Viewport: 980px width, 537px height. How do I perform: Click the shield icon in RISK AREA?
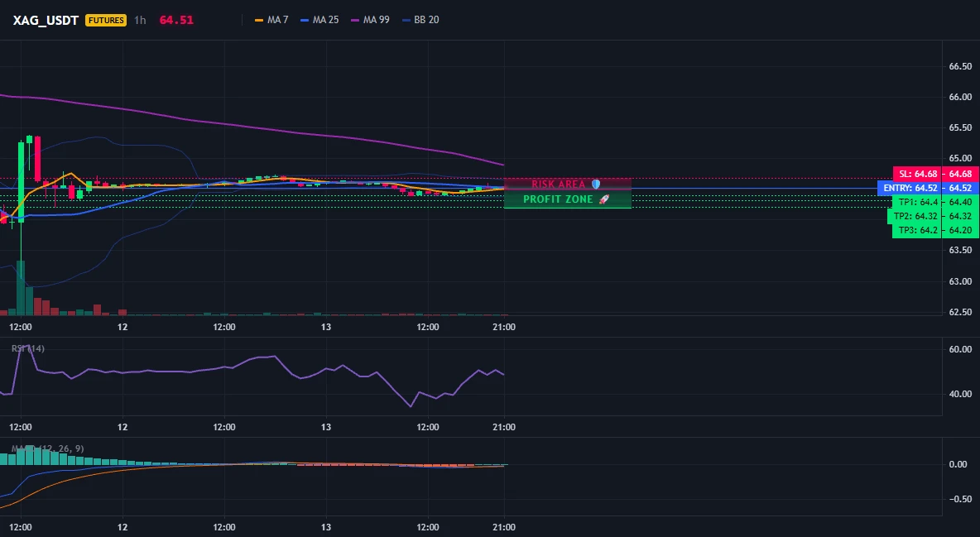pyautogui.click(x=596, y=185)
